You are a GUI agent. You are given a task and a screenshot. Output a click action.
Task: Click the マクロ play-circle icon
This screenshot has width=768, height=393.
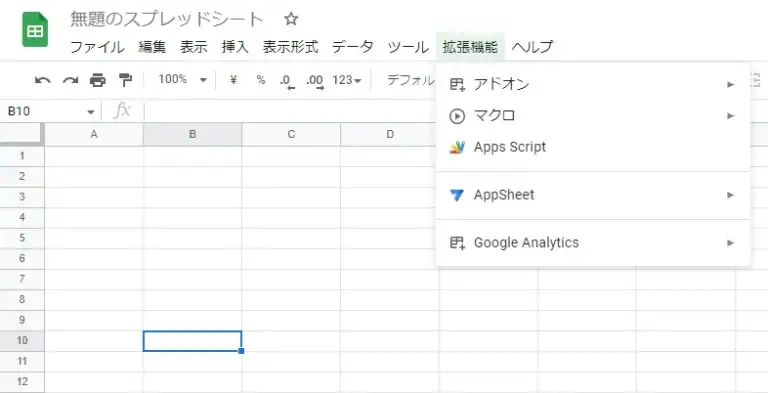click(456, 116)
